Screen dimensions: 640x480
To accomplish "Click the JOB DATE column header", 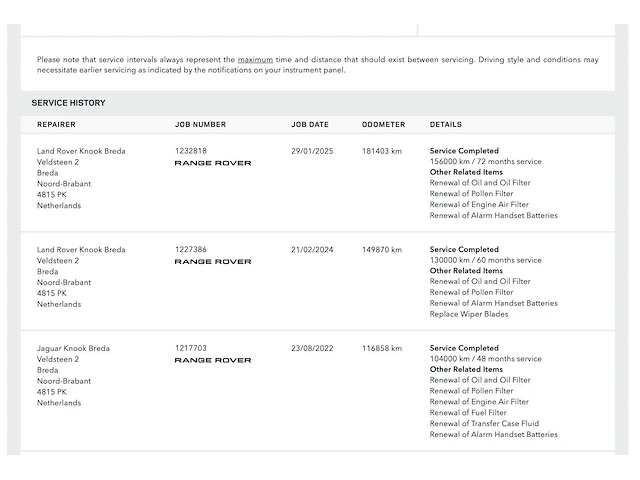I will pos(310,124).
